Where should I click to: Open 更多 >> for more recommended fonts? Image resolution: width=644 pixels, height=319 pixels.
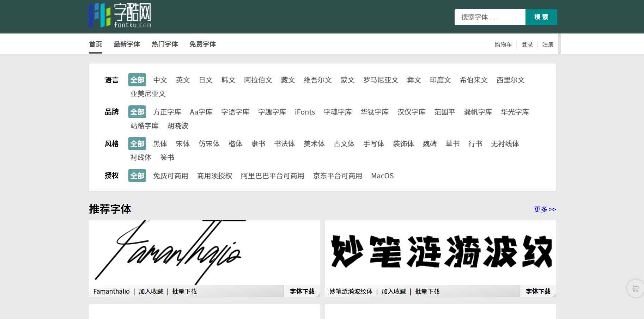(545, 209)
